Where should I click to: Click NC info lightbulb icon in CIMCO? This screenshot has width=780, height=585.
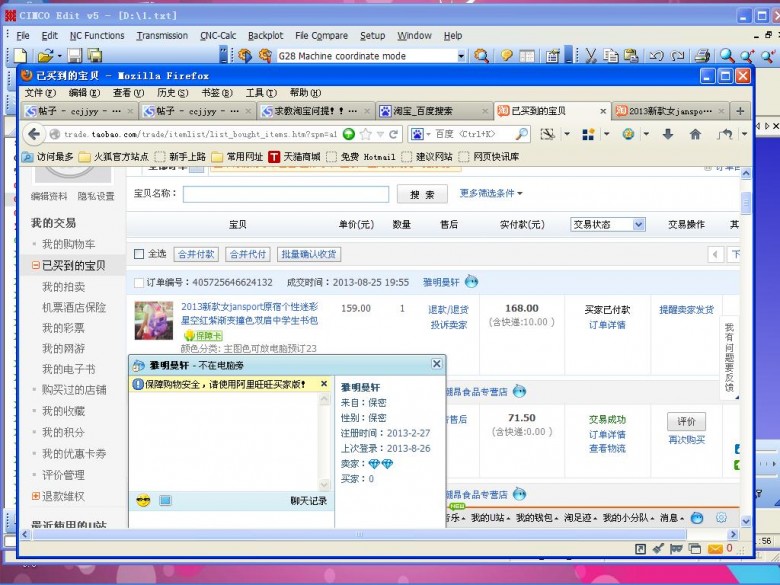(506, 55)
